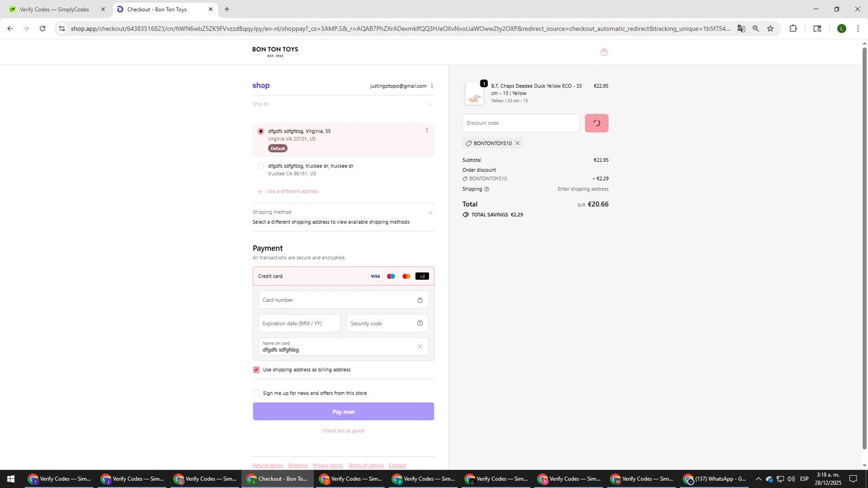Viewport: 868px width, 488px height.
Task: Open taskbar volume control
Action: pyautogui.click(x=791, y=479)
